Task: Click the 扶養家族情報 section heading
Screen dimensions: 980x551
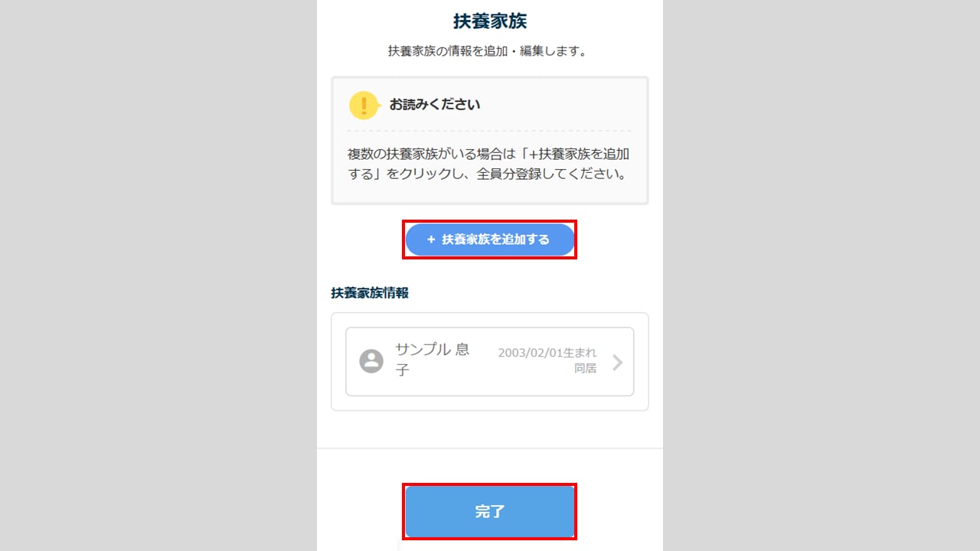Action: click(x=370, y=292)
